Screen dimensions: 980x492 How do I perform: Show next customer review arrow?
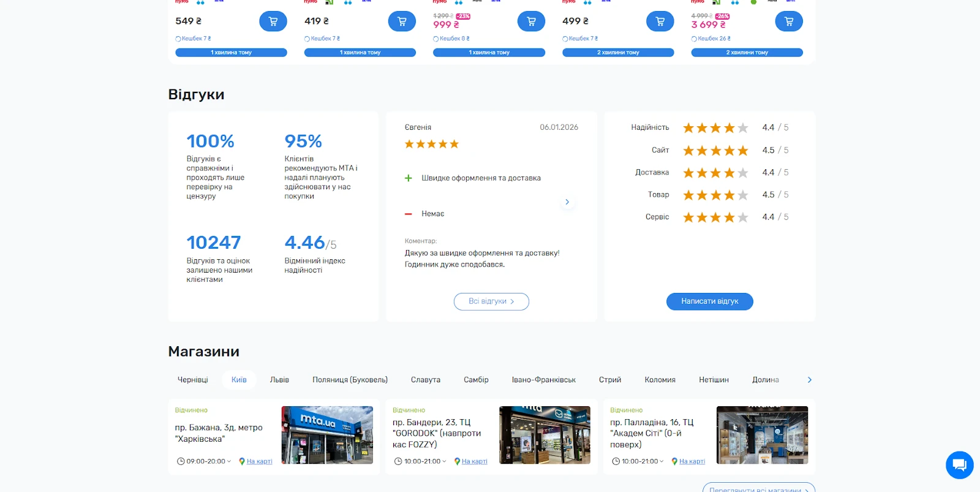[567, 202]
